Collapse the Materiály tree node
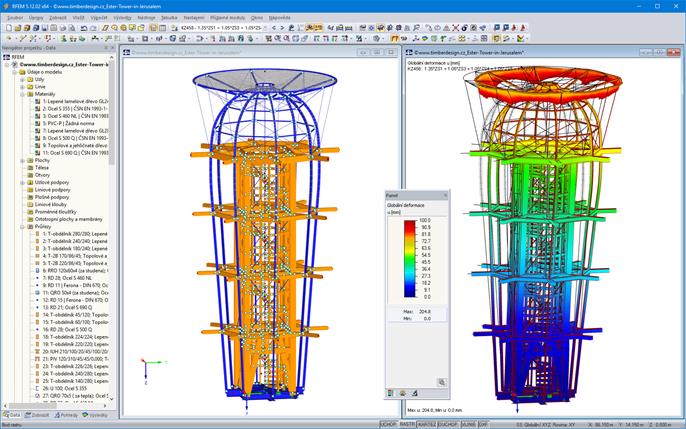 click(x=22, y=94)
